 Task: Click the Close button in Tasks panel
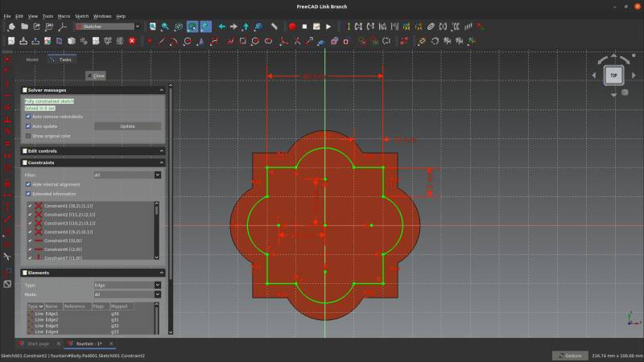[x=96, y=76]
